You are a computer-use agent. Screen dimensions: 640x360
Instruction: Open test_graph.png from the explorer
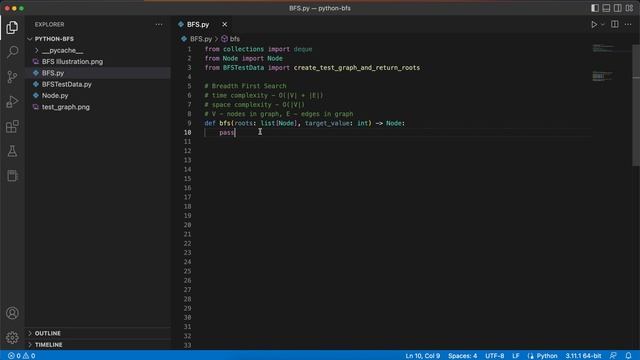pos(66,107)
